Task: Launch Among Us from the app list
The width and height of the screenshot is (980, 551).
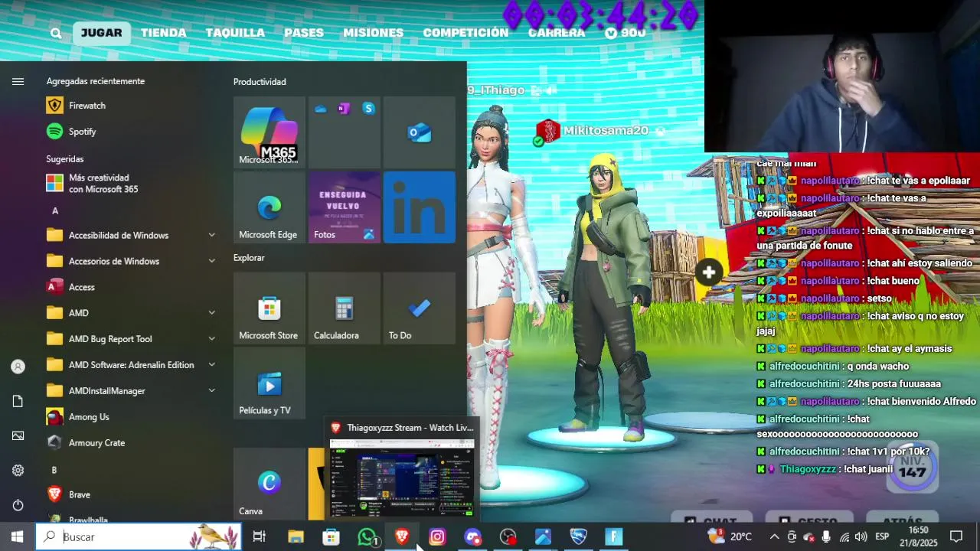Action: tap(130, 417)
